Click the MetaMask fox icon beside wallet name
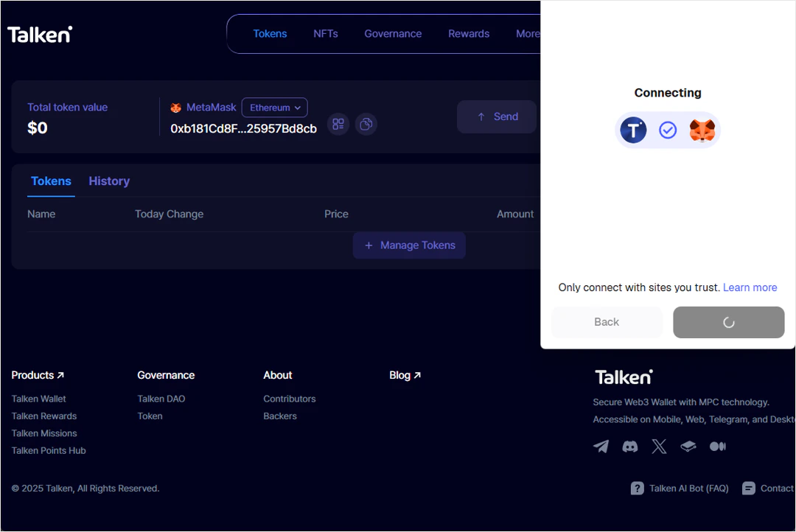796x532 pixels. point(175,108)
